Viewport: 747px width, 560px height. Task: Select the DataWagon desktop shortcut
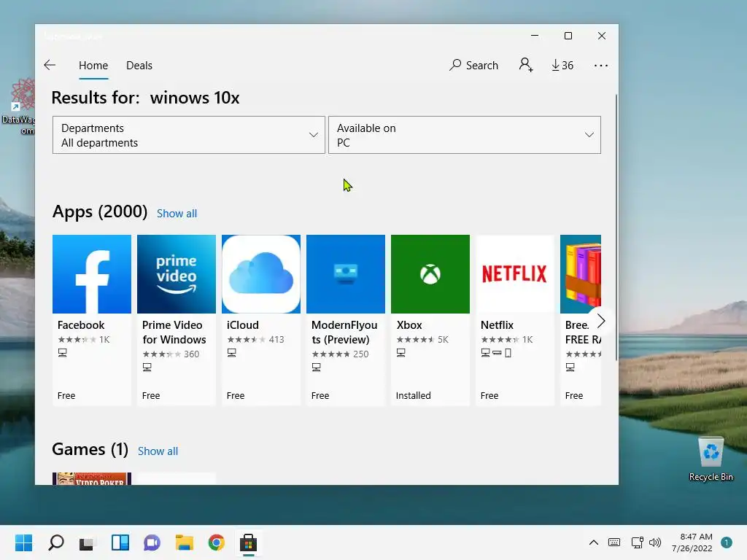18,106
